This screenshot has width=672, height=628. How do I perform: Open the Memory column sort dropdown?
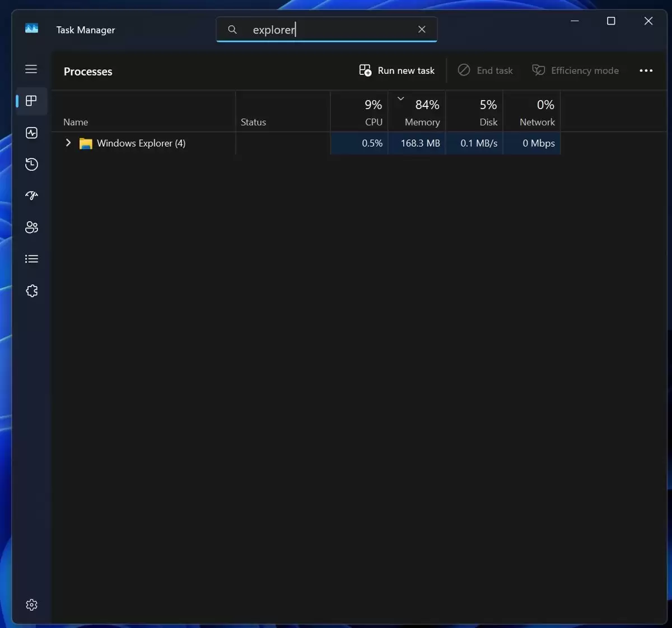400,98
